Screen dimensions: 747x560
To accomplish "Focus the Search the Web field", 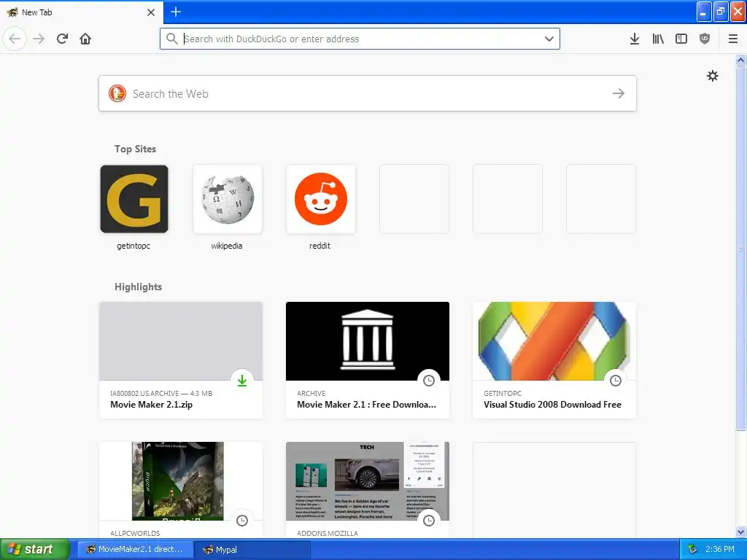I will [x=368, y=93].
